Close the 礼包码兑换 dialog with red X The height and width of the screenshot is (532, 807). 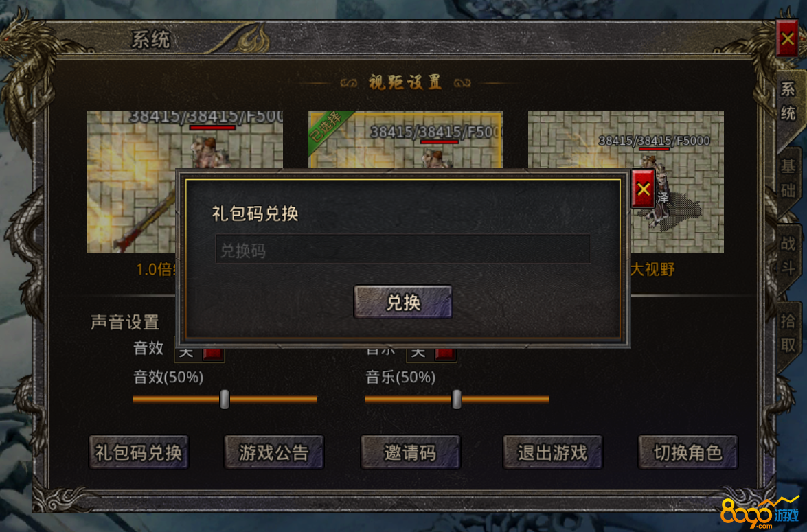pos(643,189)
